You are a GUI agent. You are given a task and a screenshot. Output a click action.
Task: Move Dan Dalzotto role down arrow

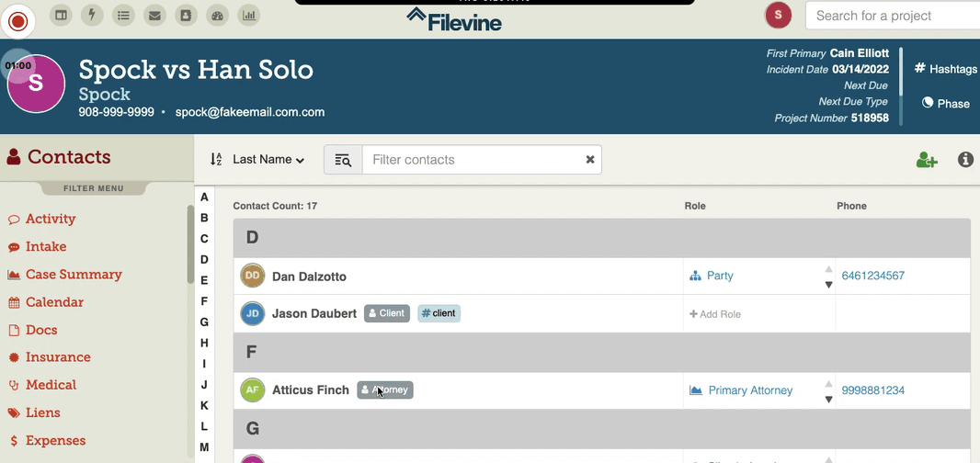tap(828, 285)
